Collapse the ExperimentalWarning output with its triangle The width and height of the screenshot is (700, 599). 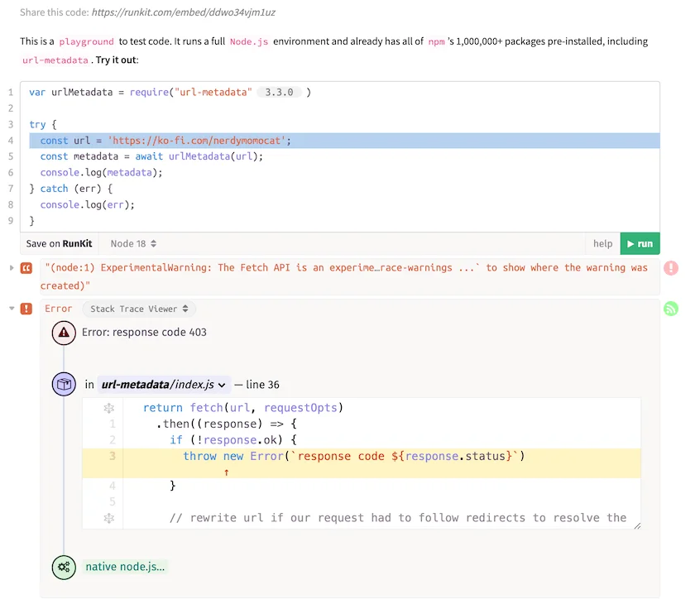click(x=11, y=267)
